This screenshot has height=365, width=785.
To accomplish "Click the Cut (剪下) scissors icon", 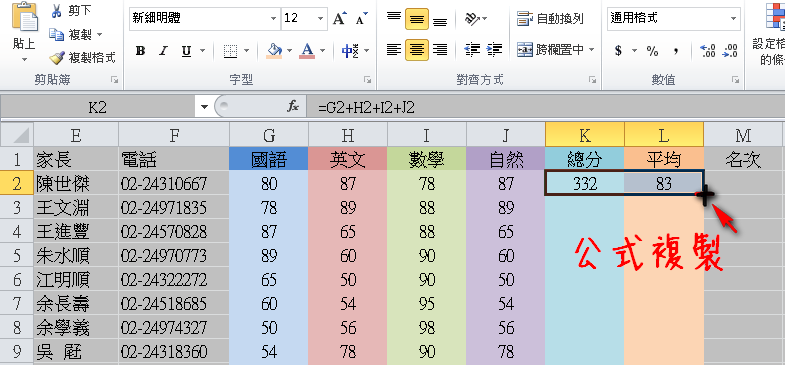I will point(56,11).
